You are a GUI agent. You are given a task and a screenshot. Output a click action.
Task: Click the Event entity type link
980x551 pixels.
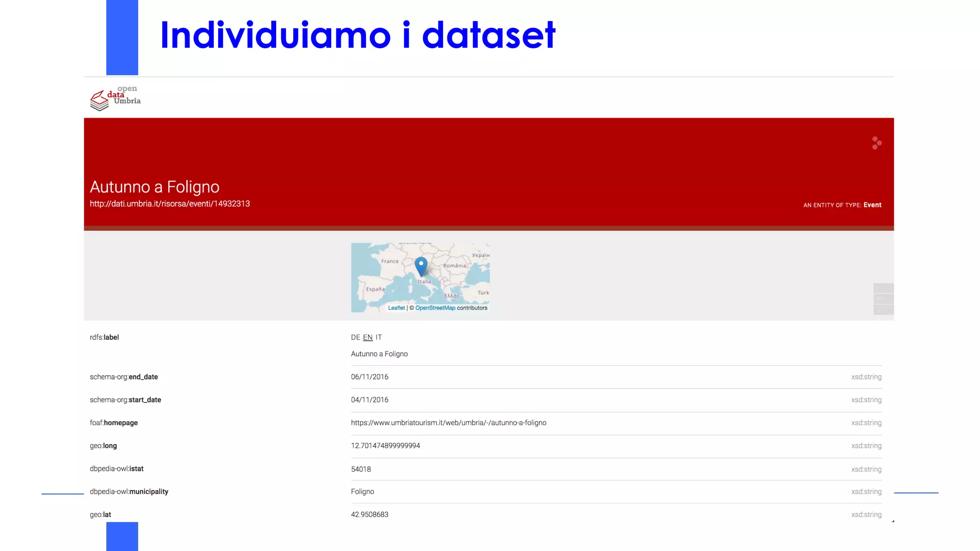click(872, 205)
